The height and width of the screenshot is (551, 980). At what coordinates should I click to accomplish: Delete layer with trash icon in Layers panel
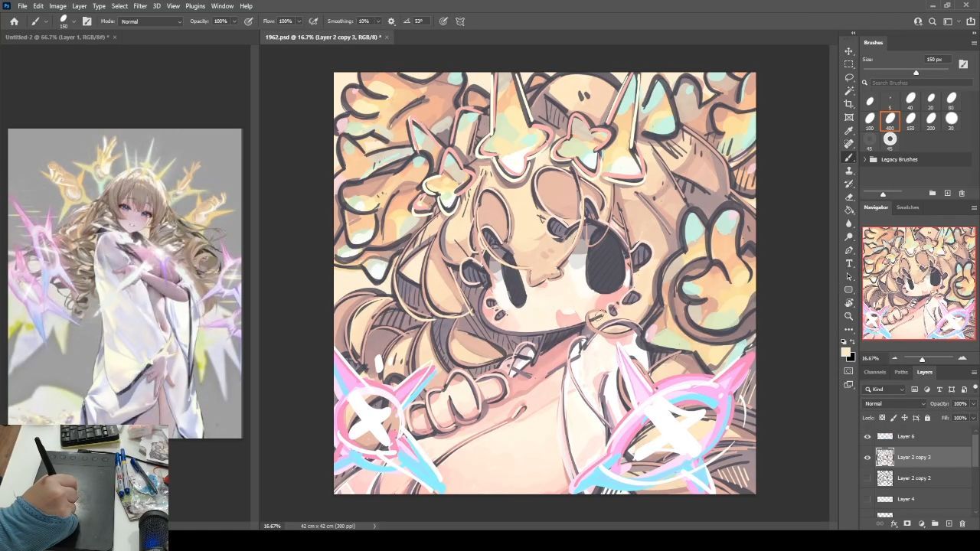click(x=962, y=523)
